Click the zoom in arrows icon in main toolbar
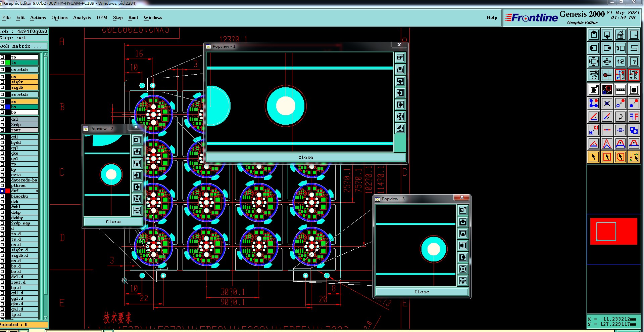Image resolution: width=644 pixels, height=332 pixels. click(x=607, y=61)
